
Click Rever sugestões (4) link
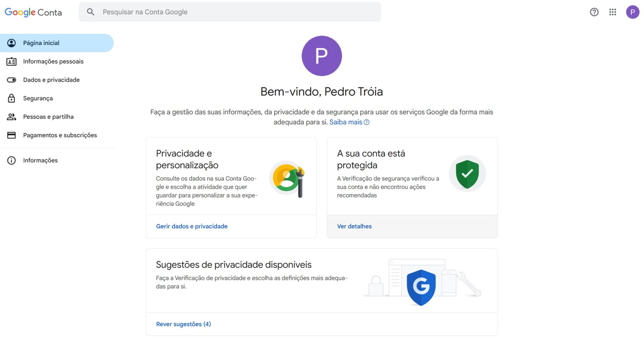click(x=183, y=324)
